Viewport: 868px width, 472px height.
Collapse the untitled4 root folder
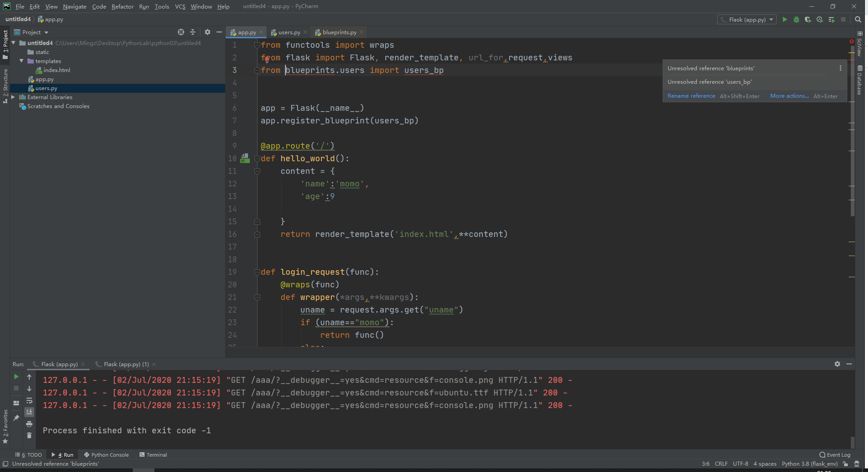pyautogui.click(x=14, y=43)
